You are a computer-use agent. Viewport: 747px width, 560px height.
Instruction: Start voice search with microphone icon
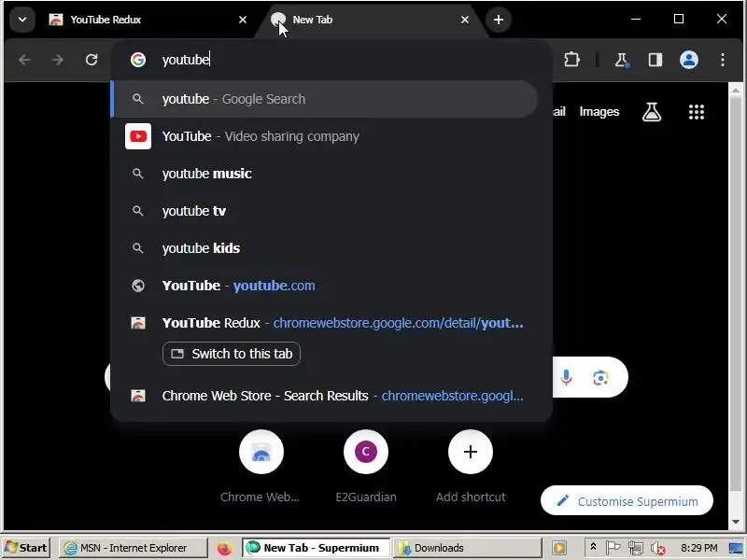click(x=566, y=378)
